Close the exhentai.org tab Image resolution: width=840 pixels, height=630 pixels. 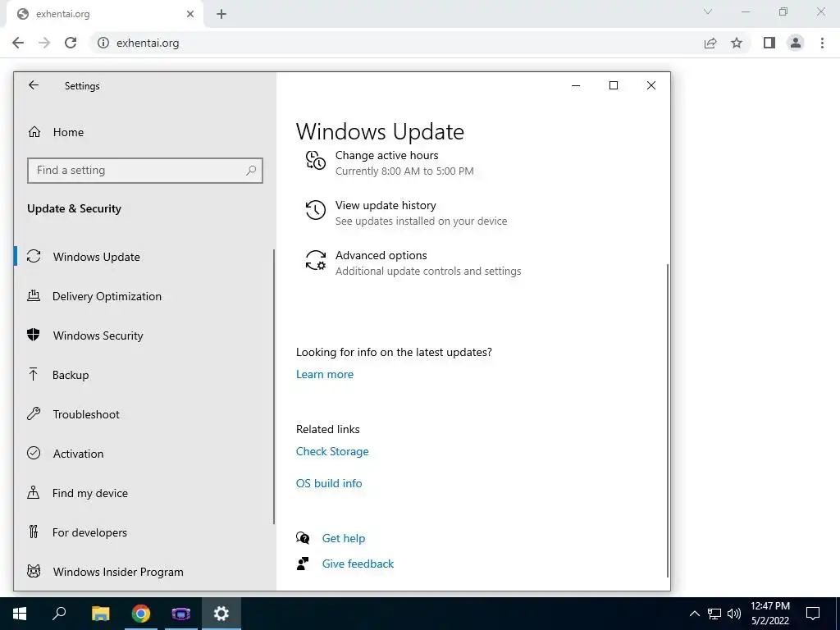[x=190, y=14]
